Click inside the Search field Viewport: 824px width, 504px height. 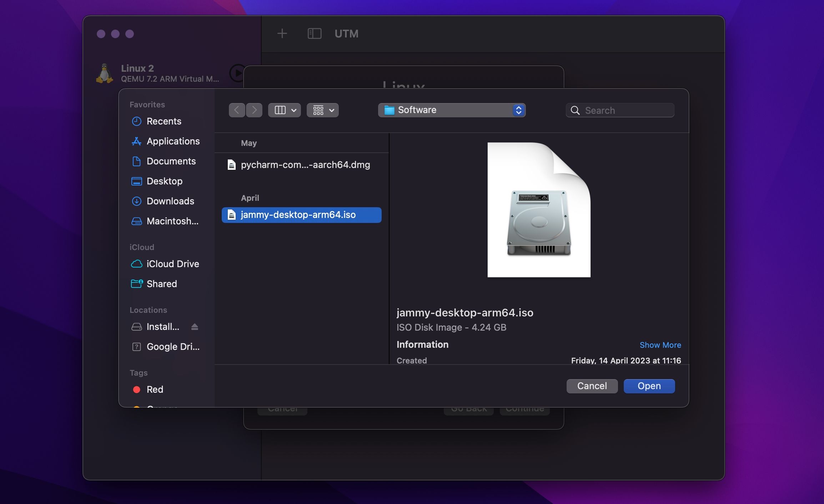coord(619,110)
